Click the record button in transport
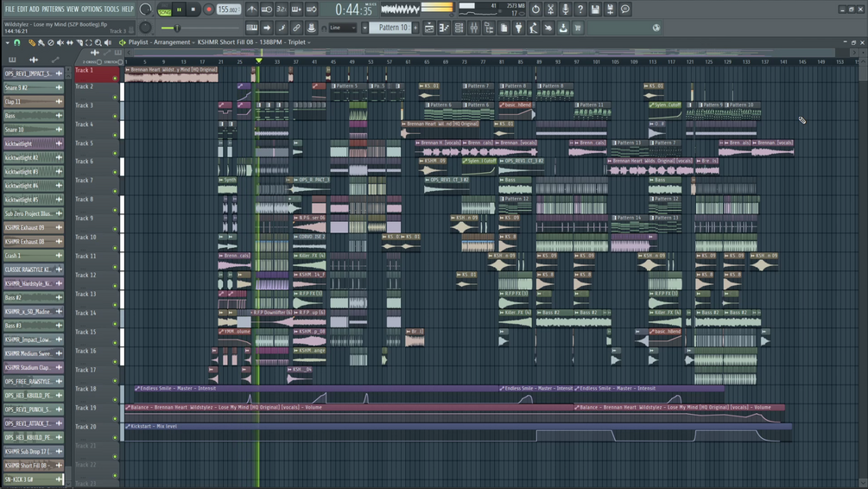The height and width of the screenshot is (489, 868). pyautogui.click(x=208, y=10)
